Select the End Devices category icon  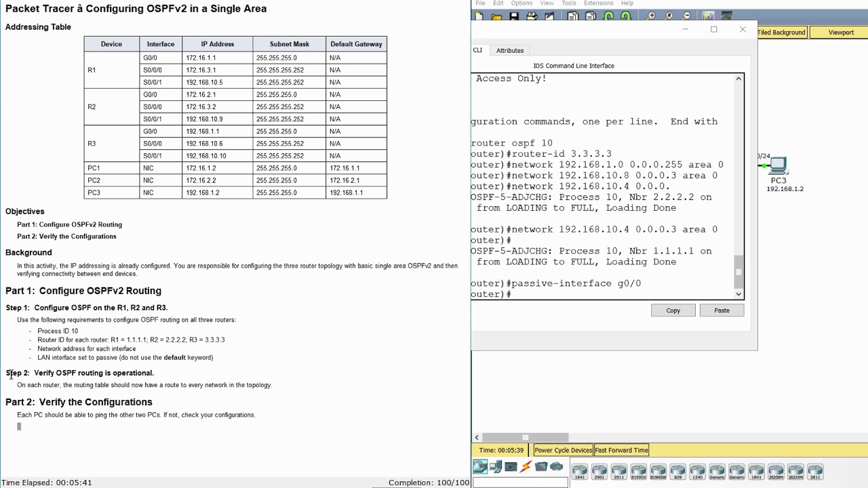click(496, 466)
